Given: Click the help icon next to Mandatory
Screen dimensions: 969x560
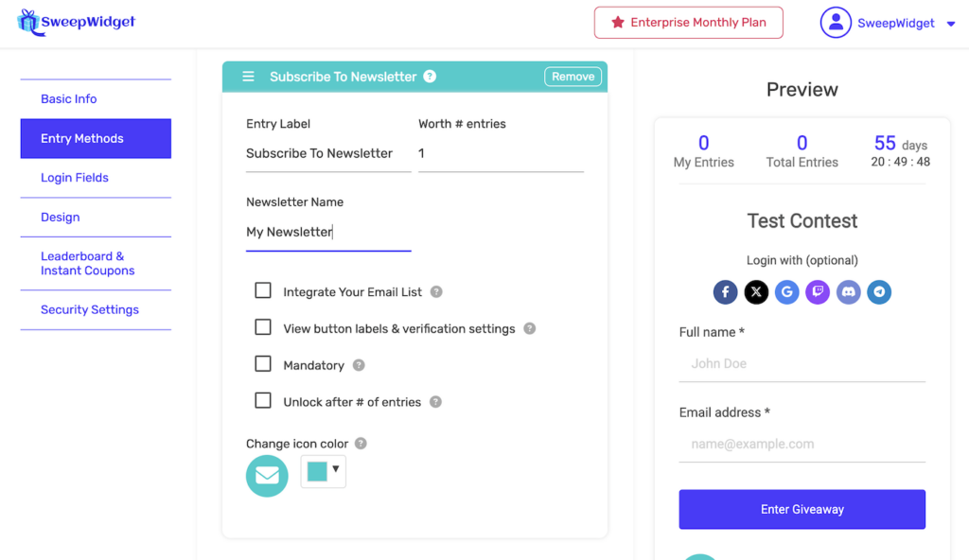Looking at the screenshot, I should click(359, 365).
